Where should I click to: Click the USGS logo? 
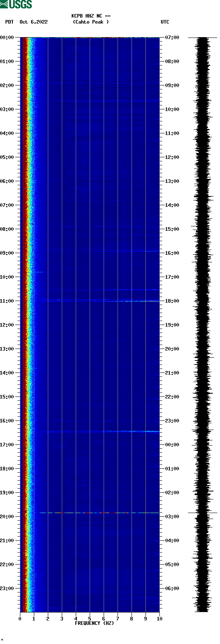(x=16, y=4)
